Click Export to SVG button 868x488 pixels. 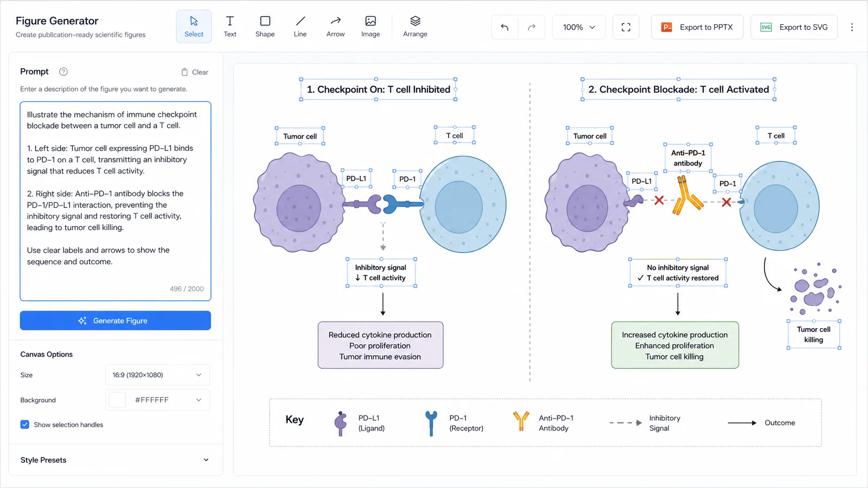[794, 27]
